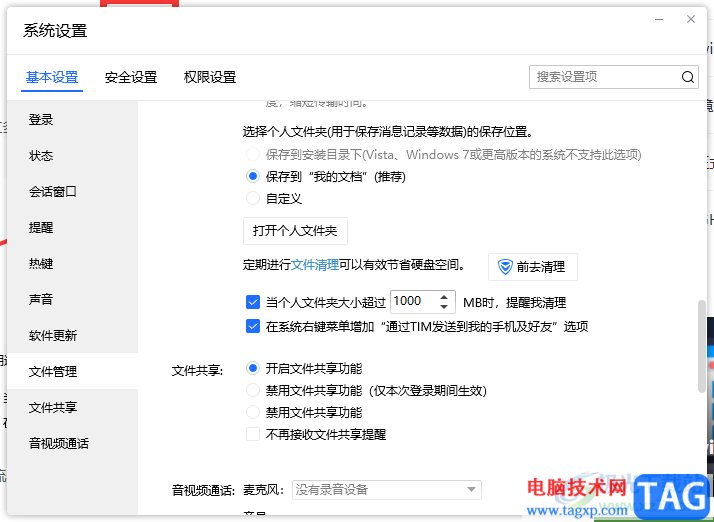The image size is (714, 522).
Task: Select 文件共享 in the sidebar
Action: click(x=72, y=408)
